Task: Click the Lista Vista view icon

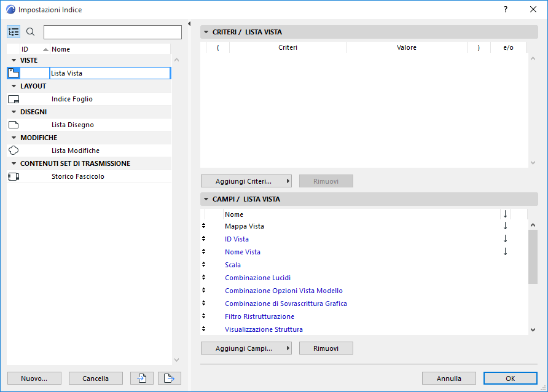Action: point(14,73)
